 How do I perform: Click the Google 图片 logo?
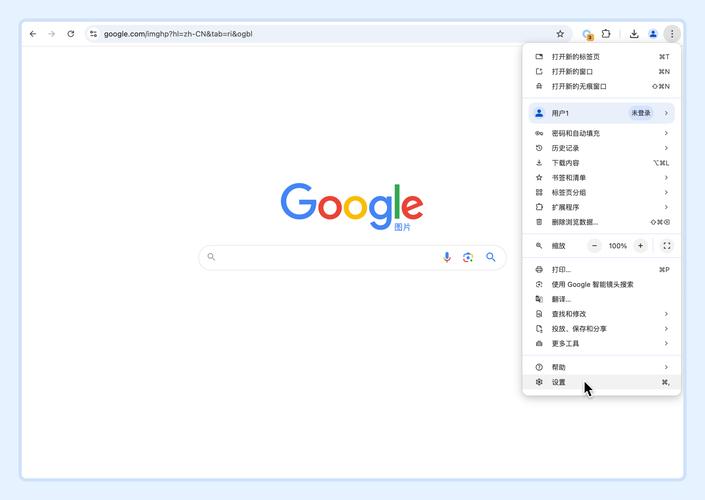coord(352,207)
